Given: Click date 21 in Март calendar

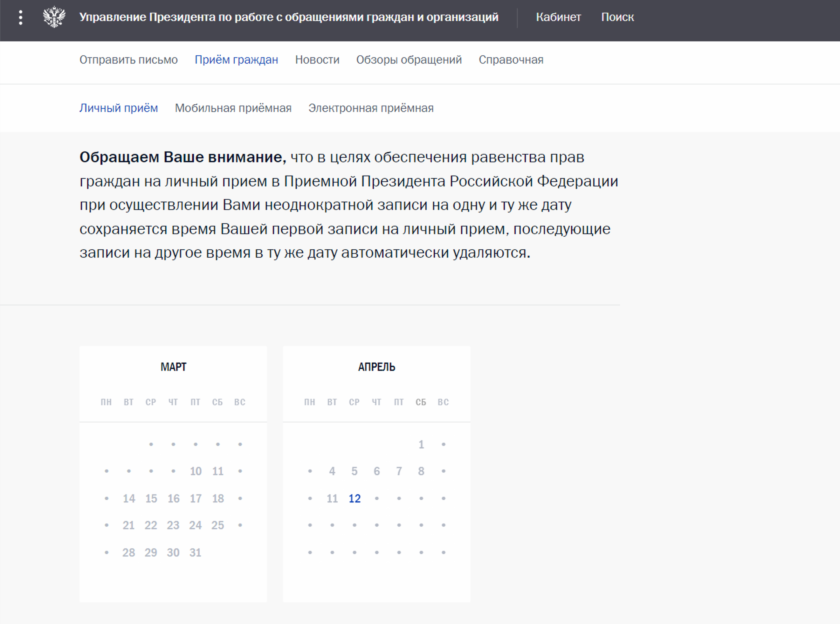Looking at the screenshot, I should pyautogui.click(x=129, y=525).
